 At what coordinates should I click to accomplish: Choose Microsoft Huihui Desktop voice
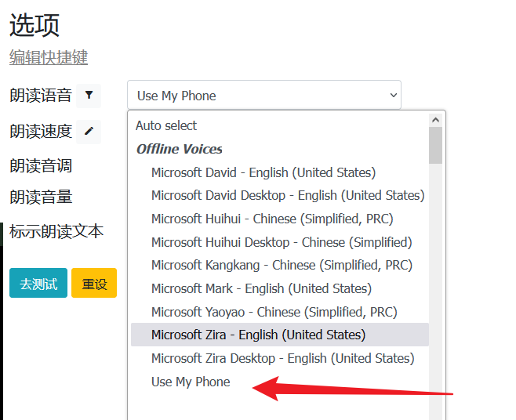pyautogui.click(x=281, y=242)
